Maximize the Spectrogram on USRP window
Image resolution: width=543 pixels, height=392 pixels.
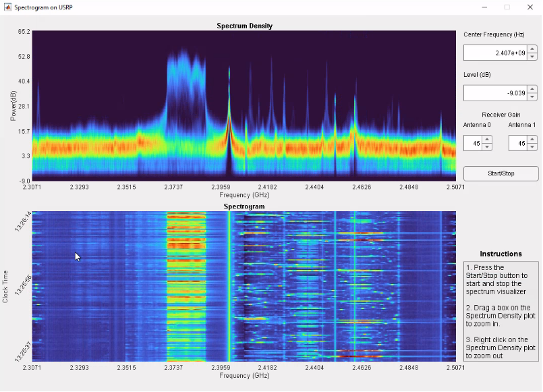pos(507,7)
